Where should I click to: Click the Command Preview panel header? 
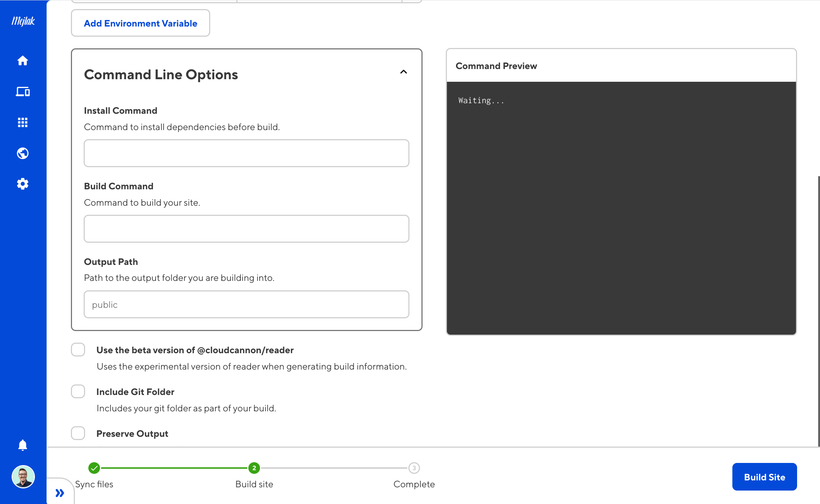pyautogui.click(x=496, y=66)
